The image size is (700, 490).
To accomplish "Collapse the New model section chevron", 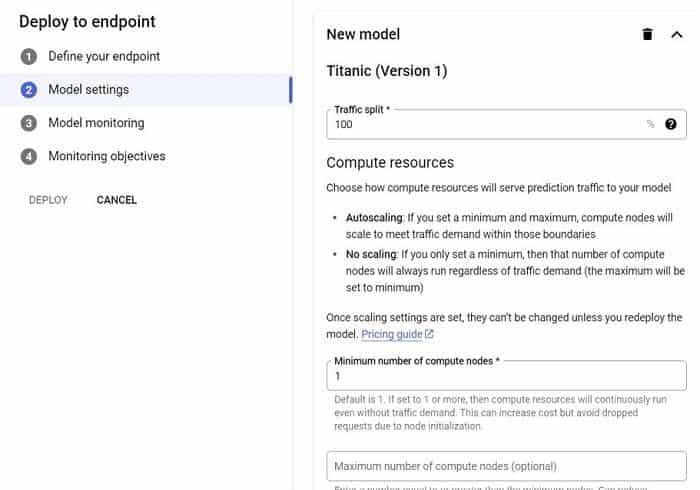I will tap(676, 35).
